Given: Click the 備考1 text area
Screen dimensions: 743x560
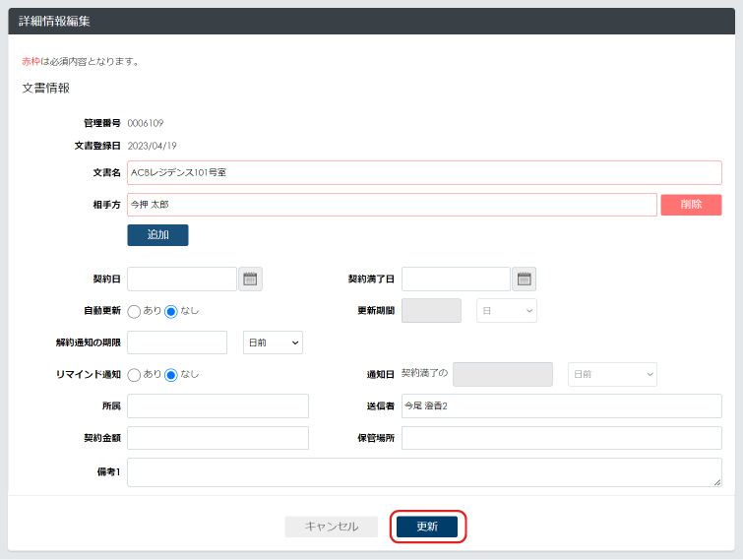Looking at the screenshot, I should click(424, 472).
